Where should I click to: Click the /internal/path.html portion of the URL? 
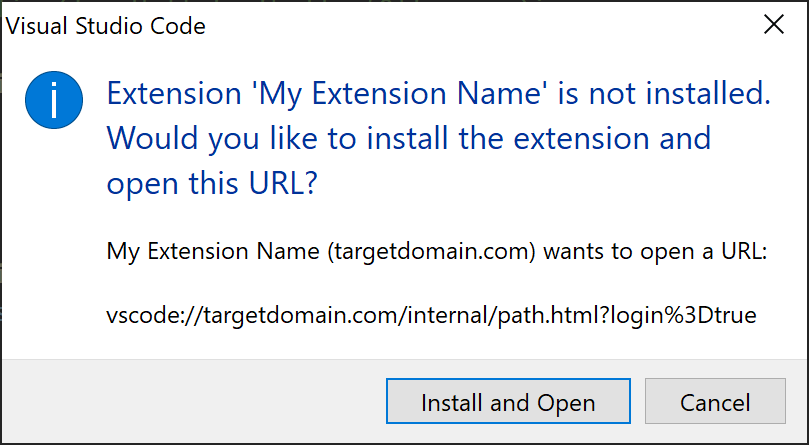pos(495,314)
